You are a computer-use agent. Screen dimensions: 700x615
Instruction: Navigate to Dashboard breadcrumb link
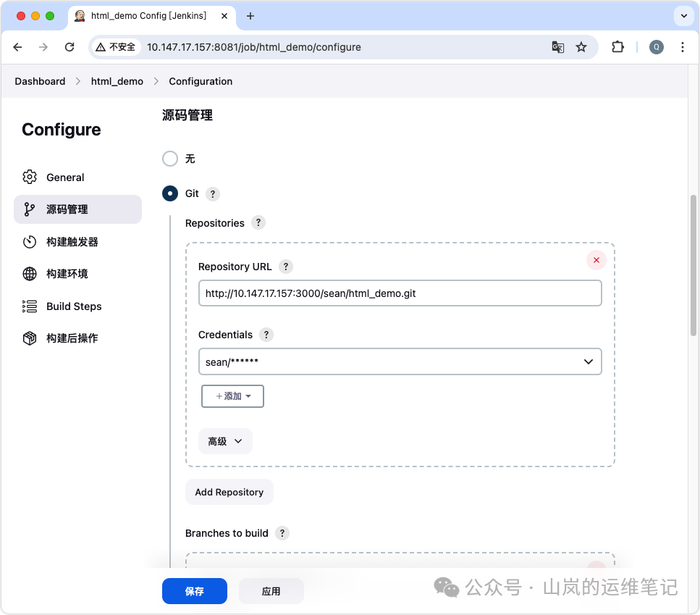point(40,81)
